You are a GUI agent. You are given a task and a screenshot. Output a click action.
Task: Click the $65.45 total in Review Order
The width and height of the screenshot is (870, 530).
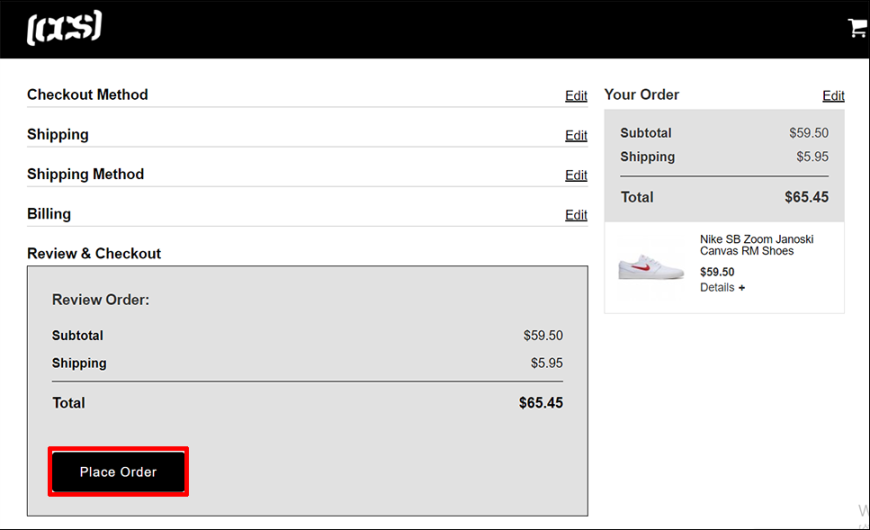(541, 403)
